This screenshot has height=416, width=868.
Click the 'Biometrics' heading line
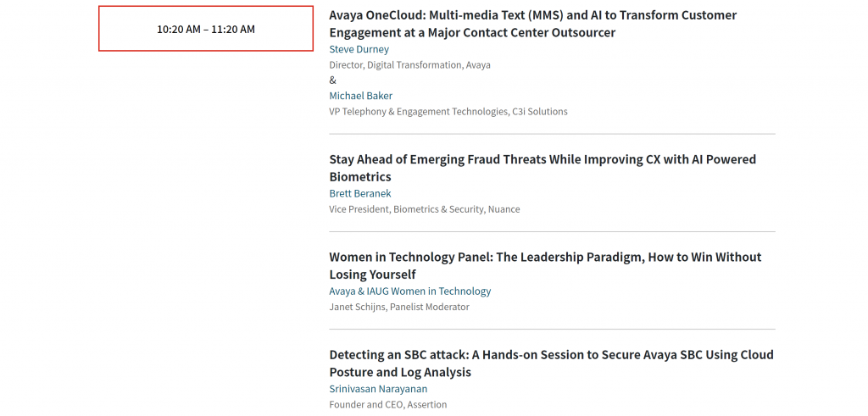tap(360, 177)
